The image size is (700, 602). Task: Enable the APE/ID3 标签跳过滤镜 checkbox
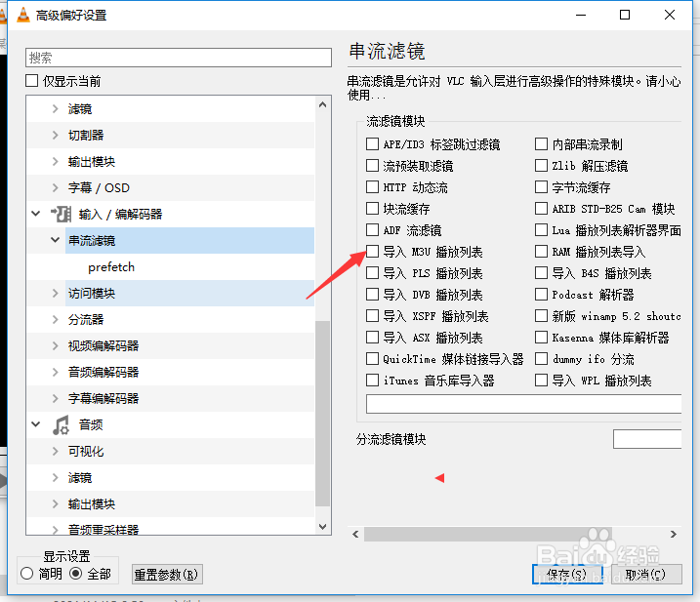point(372,144)
